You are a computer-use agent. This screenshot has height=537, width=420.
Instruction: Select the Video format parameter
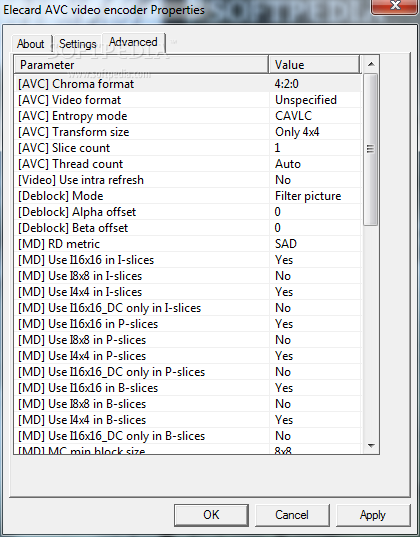coord(188,100)
